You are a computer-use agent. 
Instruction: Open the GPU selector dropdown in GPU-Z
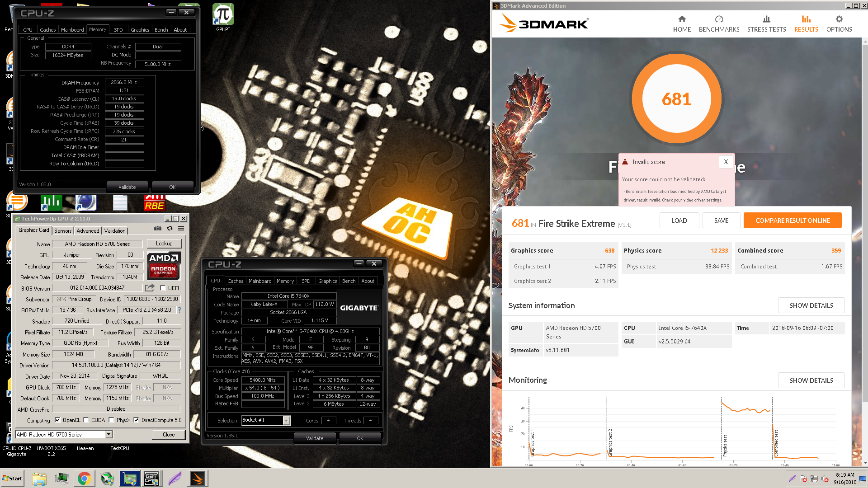point(108,434)
